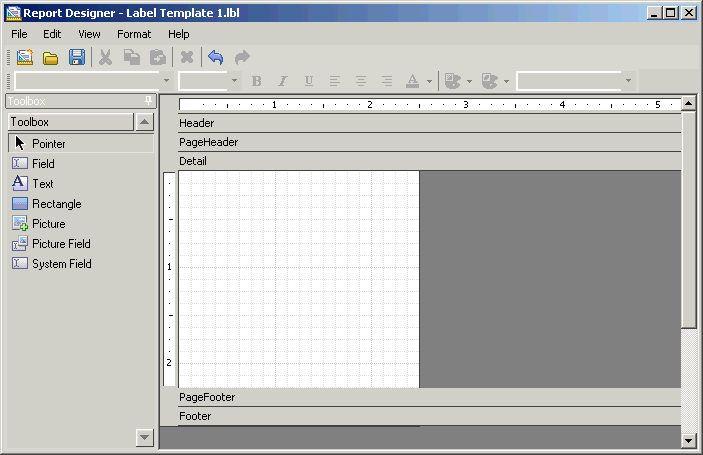Click Toolbox scroll up arrow button
This screenshot has width=703, height=455.
(144, 122)
